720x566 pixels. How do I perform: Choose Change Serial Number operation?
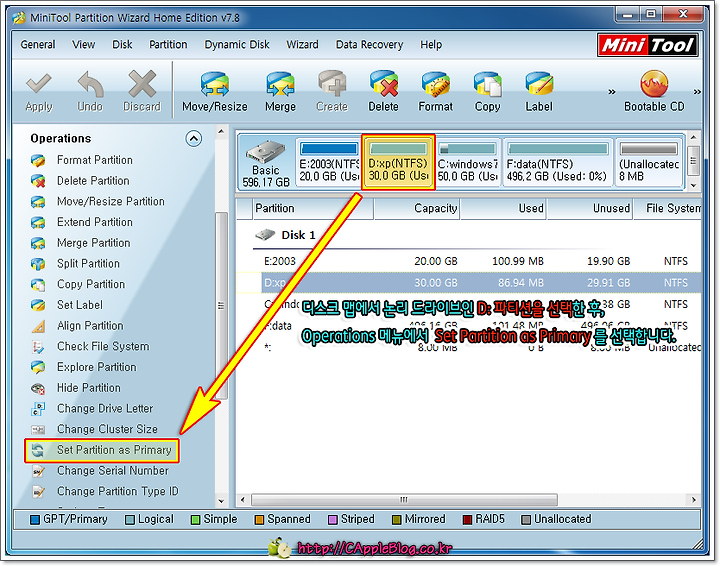(x=112, y=470)
